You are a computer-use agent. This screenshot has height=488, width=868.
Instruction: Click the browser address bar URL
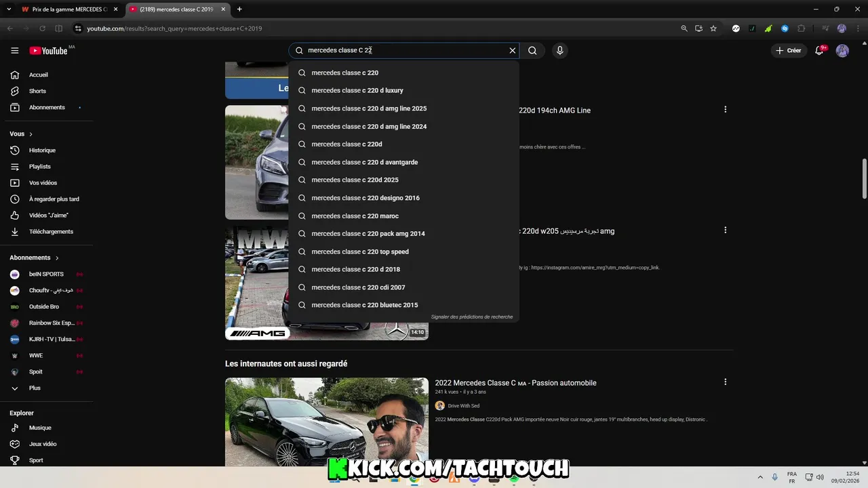[x=174, y=28]
